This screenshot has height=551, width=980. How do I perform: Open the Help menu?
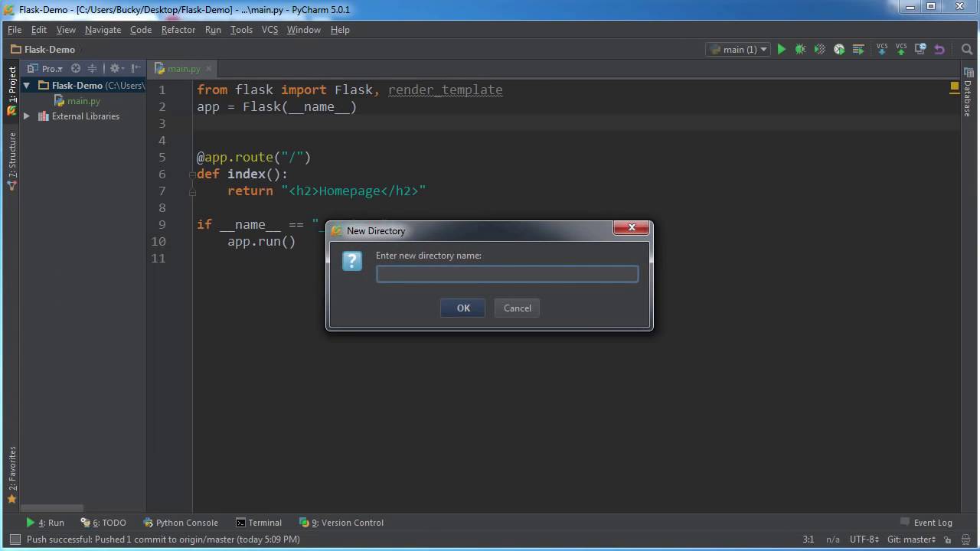340,30
